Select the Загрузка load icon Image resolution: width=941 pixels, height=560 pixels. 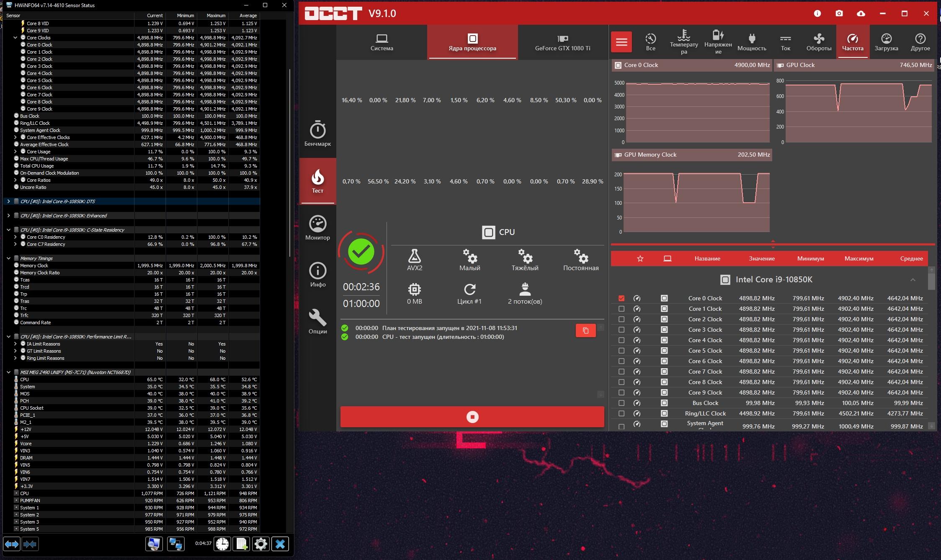tap(886, 42)
